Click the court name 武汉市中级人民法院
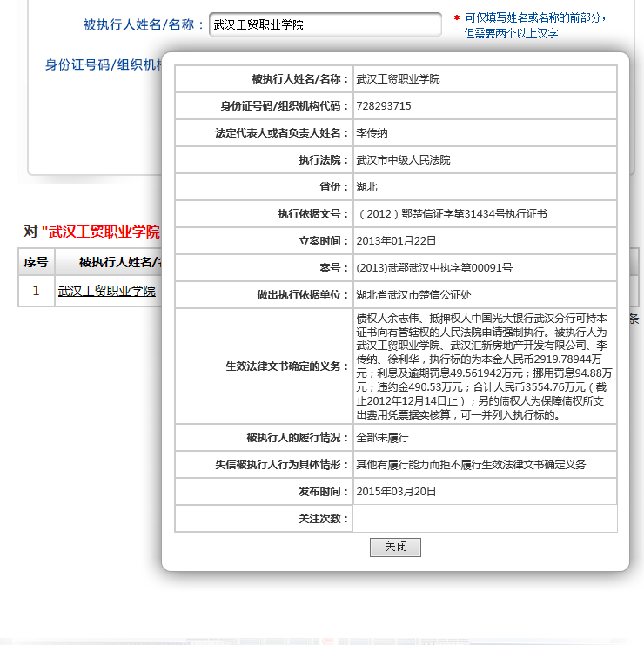This screenshot has width=644, height=645. click(x=403, y=160)
